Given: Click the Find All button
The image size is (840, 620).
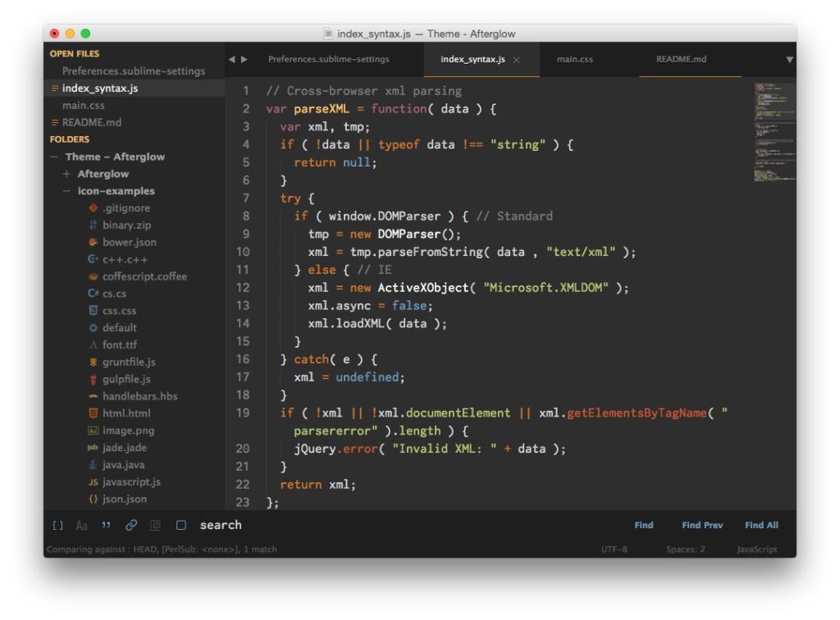Looking at the screenshot, I should coord(760,525).
